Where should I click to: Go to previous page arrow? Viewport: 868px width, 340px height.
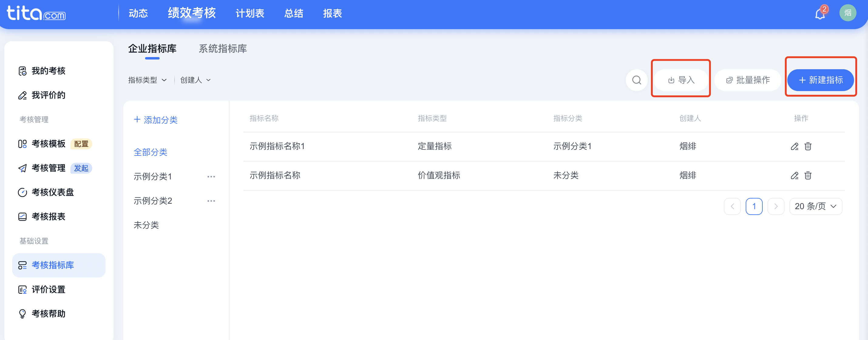(732, 206)
